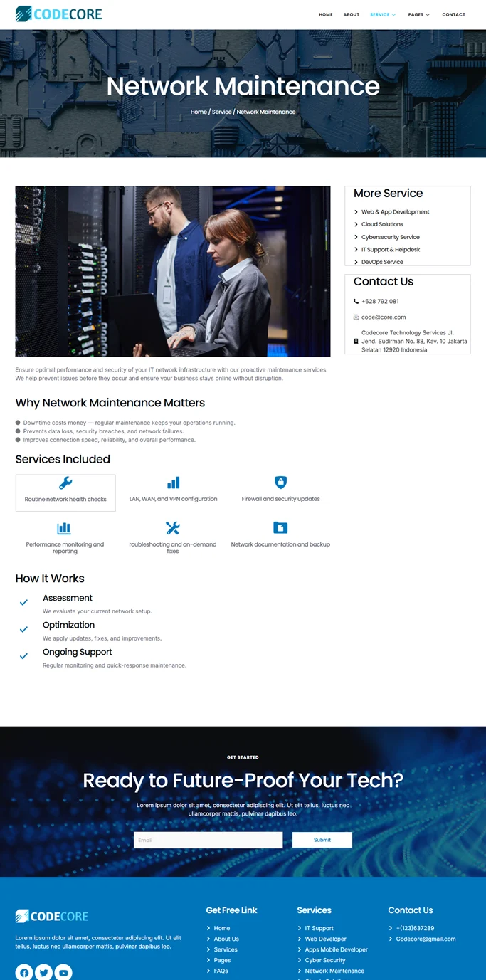This screenshot has height=980, width=486.
Task: Click chevron beside Cybersecurity Service
Action: tap(356, 237)
